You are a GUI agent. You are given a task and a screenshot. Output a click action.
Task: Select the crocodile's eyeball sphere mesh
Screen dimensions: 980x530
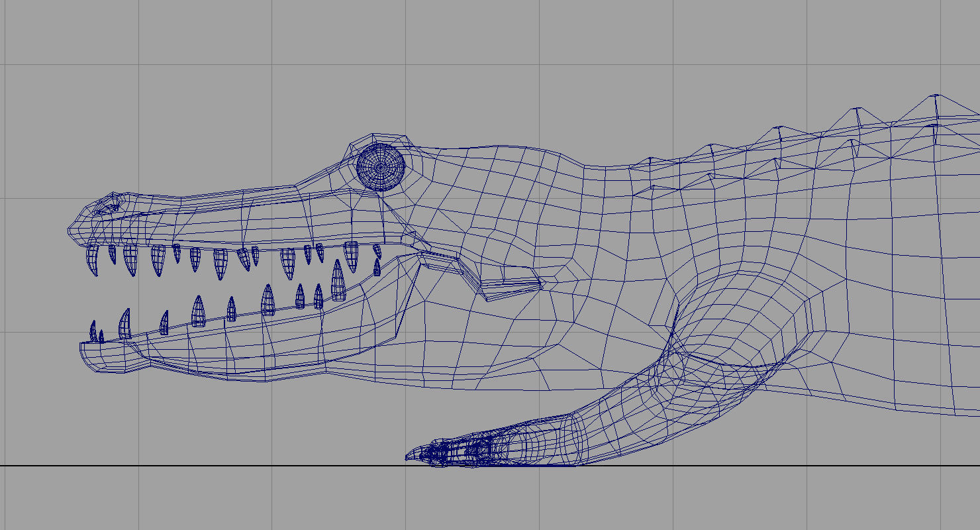pos(381,167)
